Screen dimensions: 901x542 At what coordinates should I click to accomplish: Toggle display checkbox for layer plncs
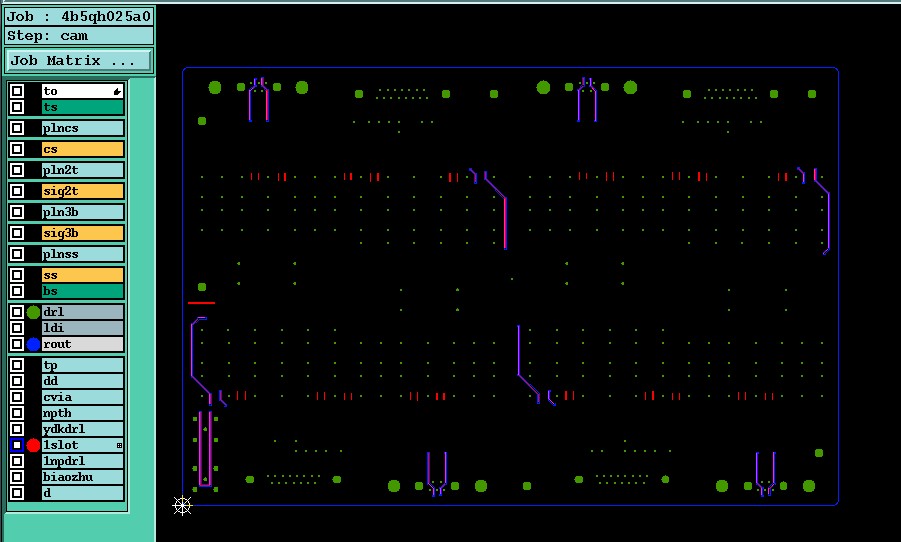(x=17, y=128)
